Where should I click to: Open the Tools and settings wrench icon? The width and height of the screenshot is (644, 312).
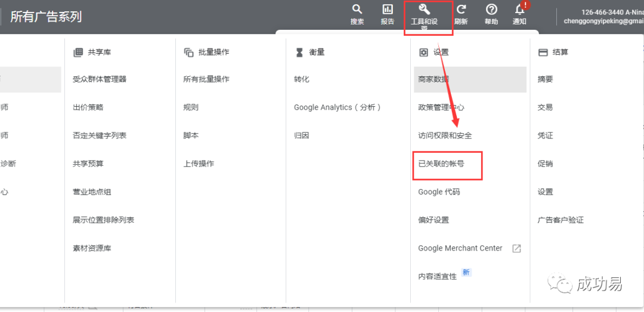[x=425, y=9]
